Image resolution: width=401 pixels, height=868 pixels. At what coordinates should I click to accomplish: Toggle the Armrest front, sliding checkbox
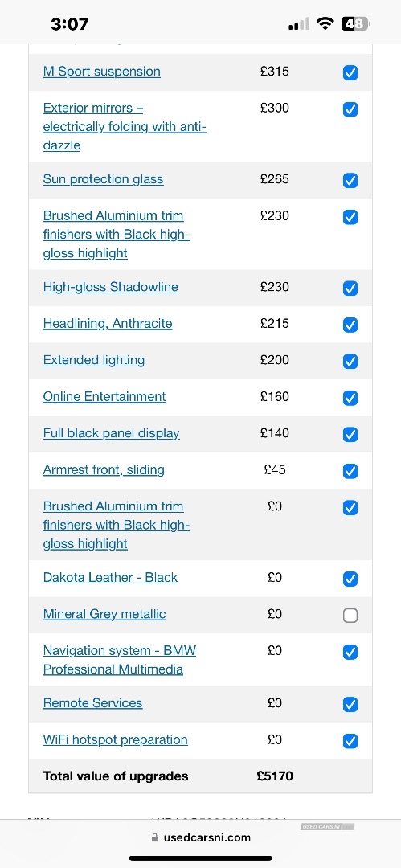pos(350,470)
